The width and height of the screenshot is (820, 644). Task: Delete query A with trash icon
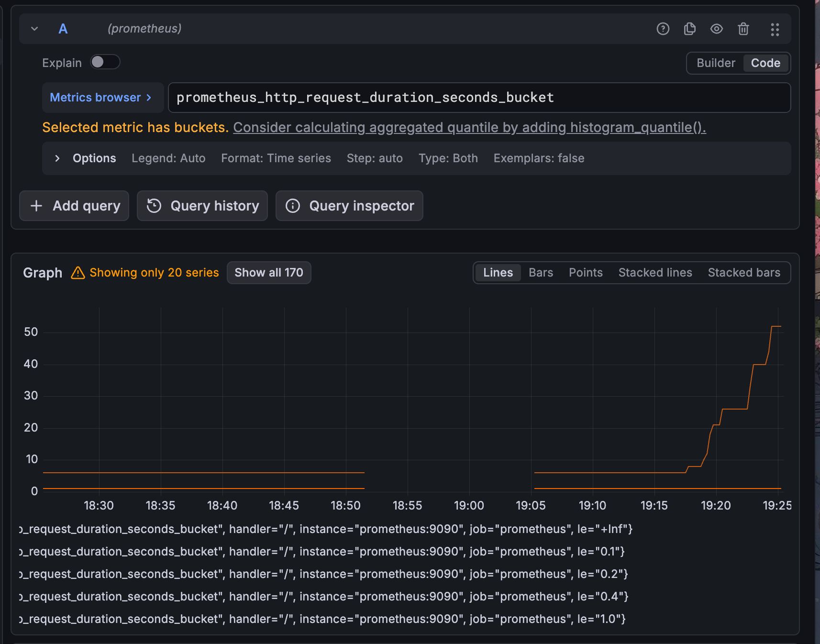tap(743, 29)
